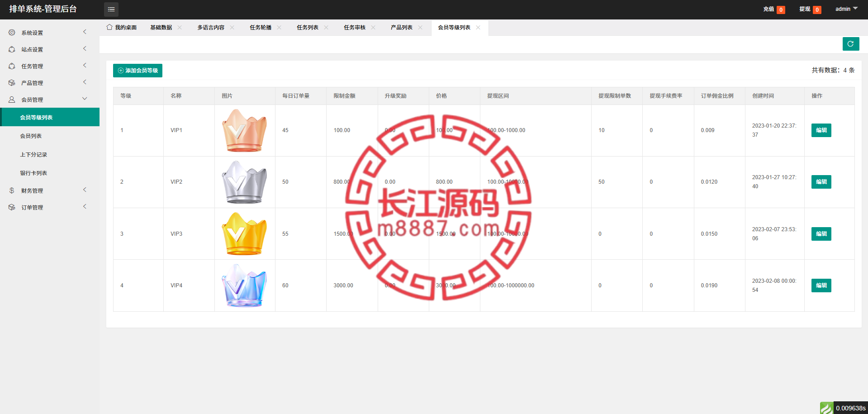This screenshot has width=868, height=414.
Task: Open the VIP4 crystal crown image
Action: pyautogui.click(x=244, y=286)
